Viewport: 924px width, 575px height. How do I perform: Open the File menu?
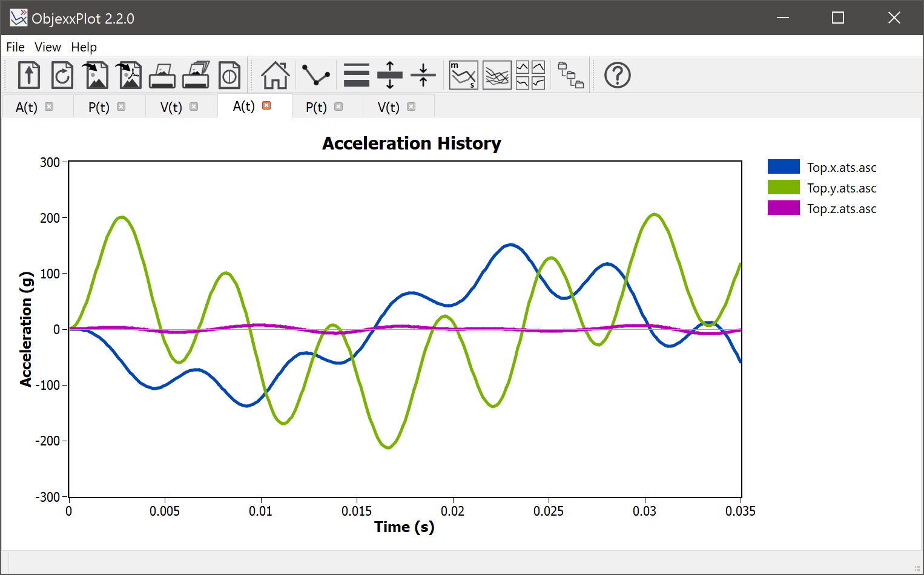[x=15, y=47]
